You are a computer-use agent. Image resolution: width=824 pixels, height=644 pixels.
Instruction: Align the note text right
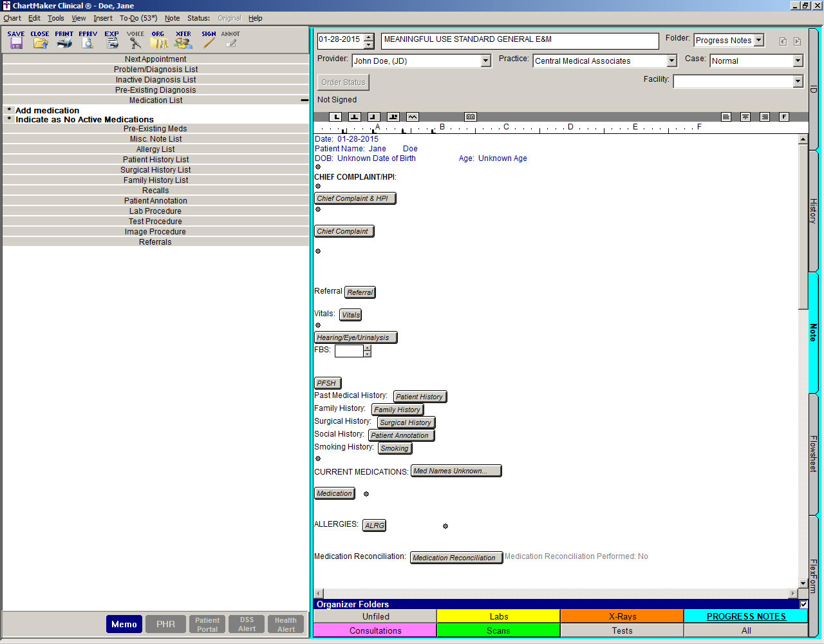coord(765,117)
